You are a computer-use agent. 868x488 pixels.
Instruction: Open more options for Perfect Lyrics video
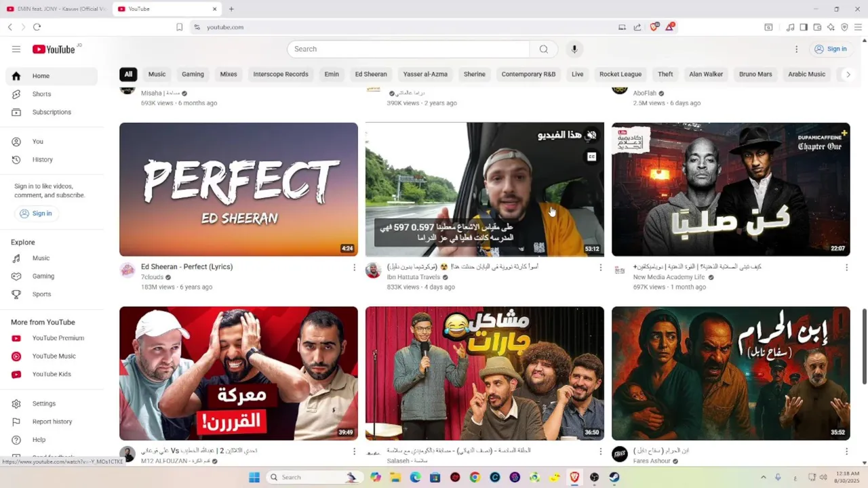(x=354, y=268)
